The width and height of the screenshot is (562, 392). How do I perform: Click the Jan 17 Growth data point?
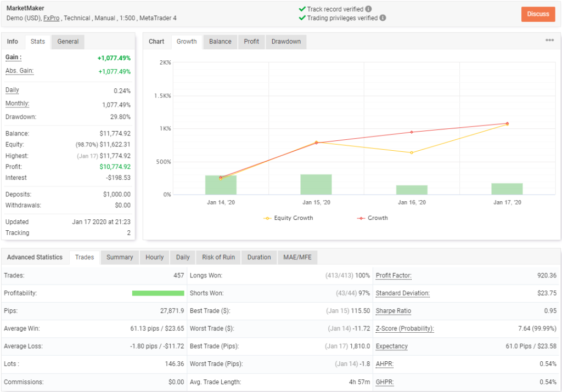[x=507, y=123]
